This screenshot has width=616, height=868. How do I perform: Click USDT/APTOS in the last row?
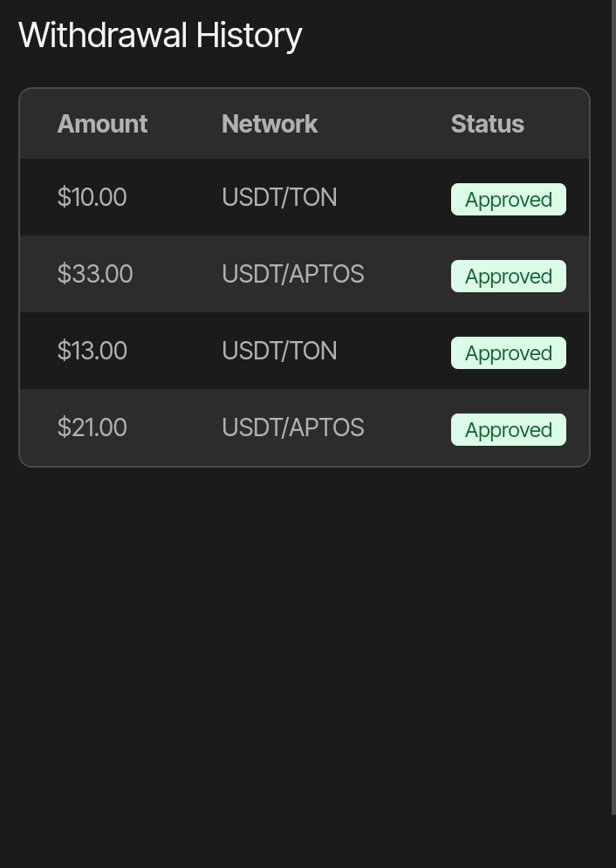(x=292, y=427)
